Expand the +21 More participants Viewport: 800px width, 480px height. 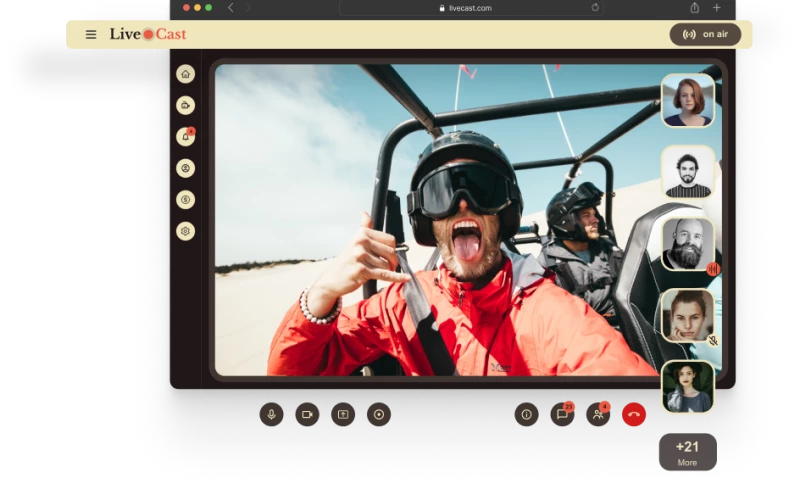click(687, 452)
